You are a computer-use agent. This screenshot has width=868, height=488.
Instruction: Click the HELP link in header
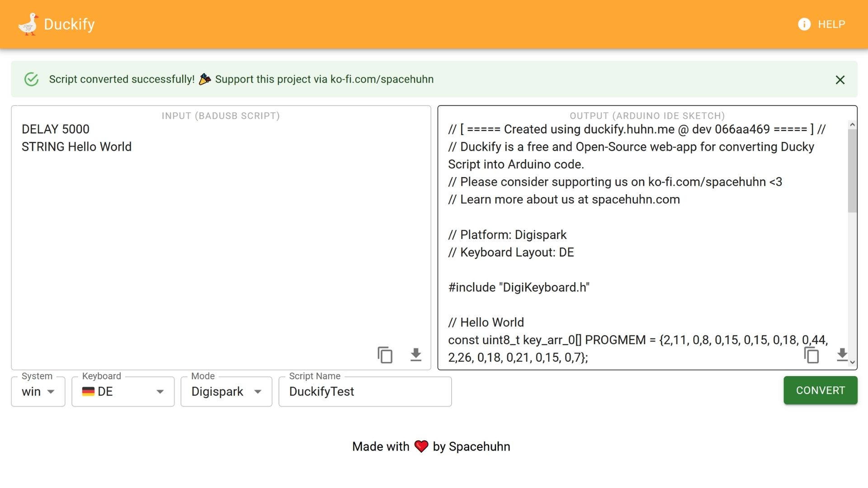click(x=831, y=24)
